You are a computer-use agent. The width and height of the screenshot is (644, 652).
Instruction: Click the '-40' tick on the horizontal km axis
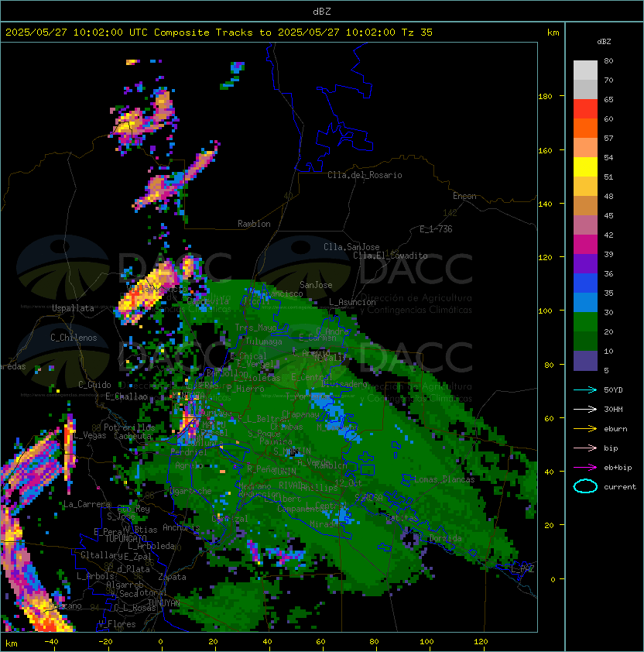[51, 642]
